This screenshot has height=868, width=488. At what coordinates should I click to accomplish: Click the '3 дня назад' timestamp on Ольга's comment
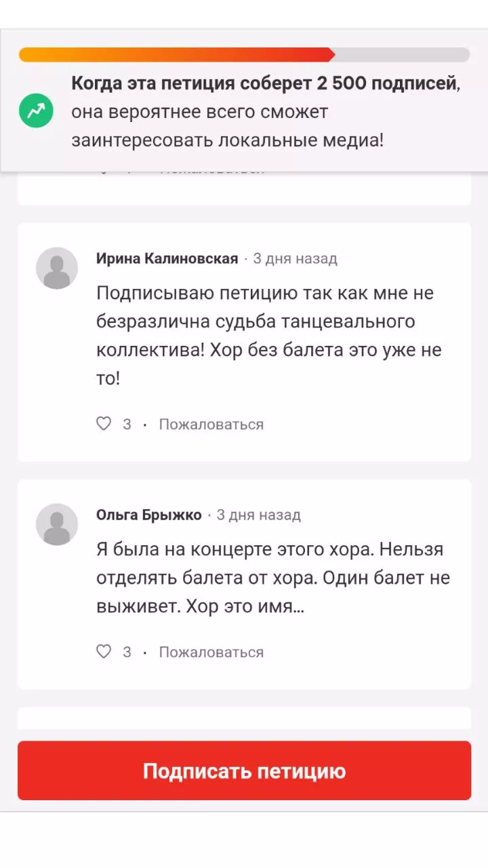(258, 515)
